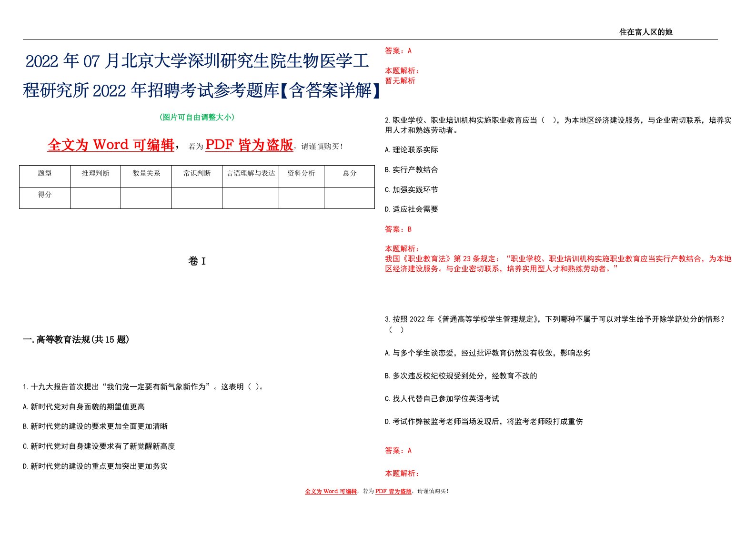Click the header text 住在富人区的她
Screen dimensions: 756x534
pos(645,32)
